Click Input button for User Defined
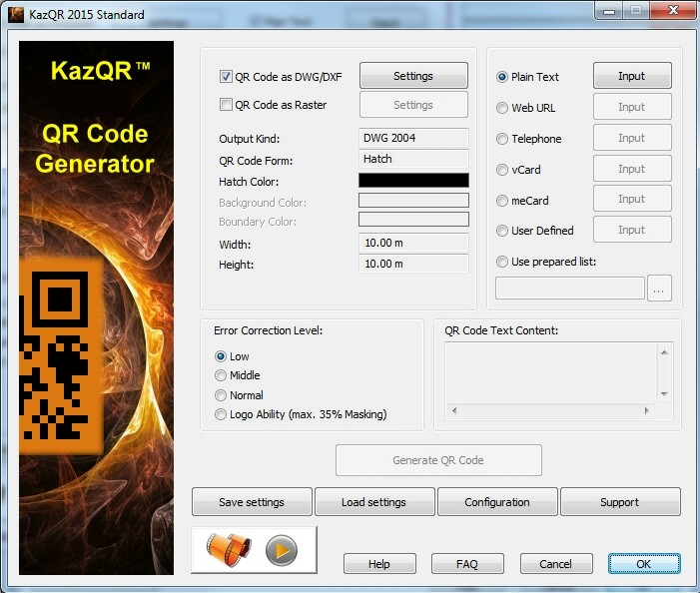Screen dimensions: 700x593 632,230
